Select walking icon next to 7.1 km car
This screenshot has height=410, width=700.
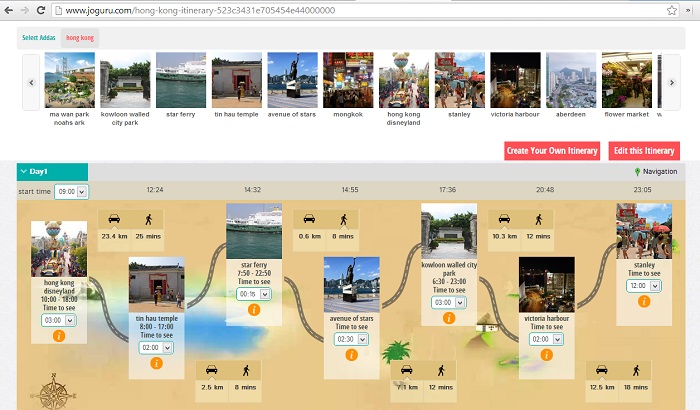pyautogui.click(x=441, y=370)
